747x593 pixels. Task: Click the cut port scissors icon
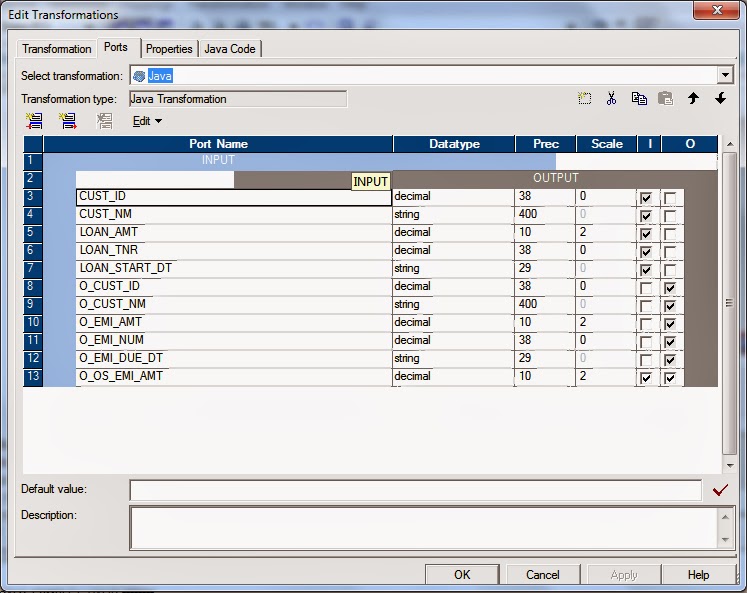point(611,99)
